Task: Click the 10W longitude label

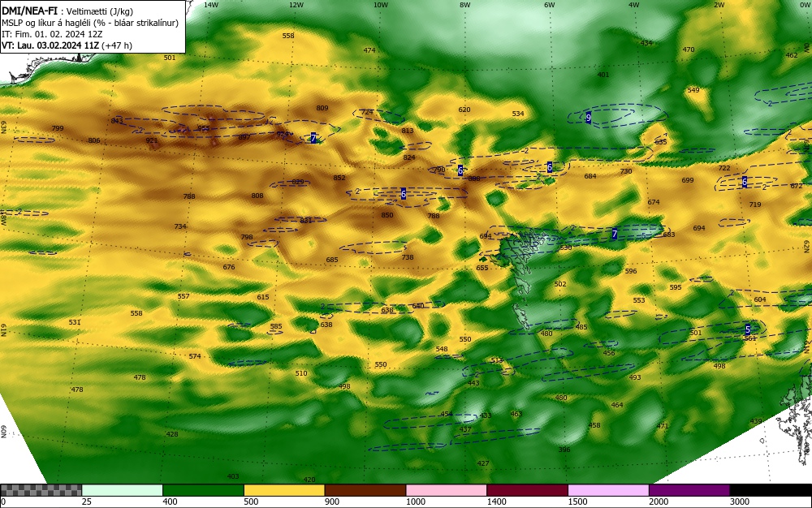Action: coord(381,5)
